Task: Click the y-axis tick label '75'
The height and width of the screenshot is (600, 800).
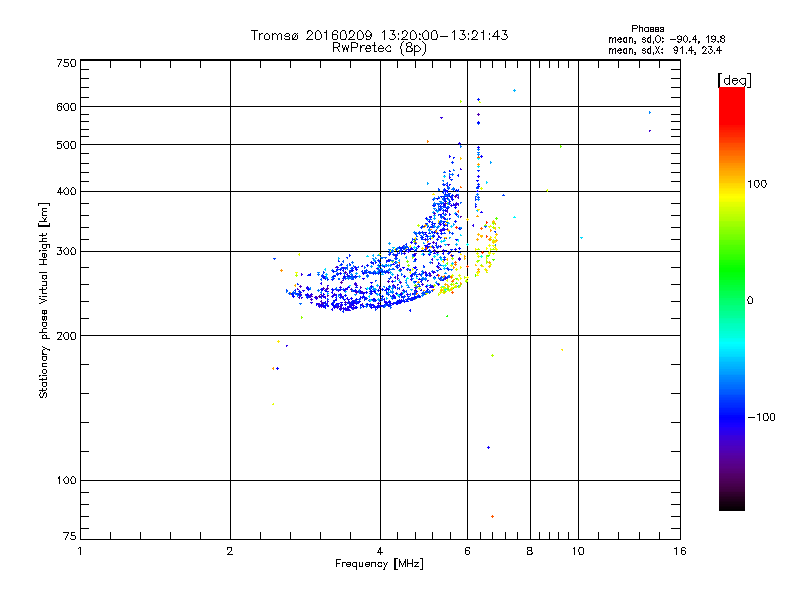Action: point(70,536)
